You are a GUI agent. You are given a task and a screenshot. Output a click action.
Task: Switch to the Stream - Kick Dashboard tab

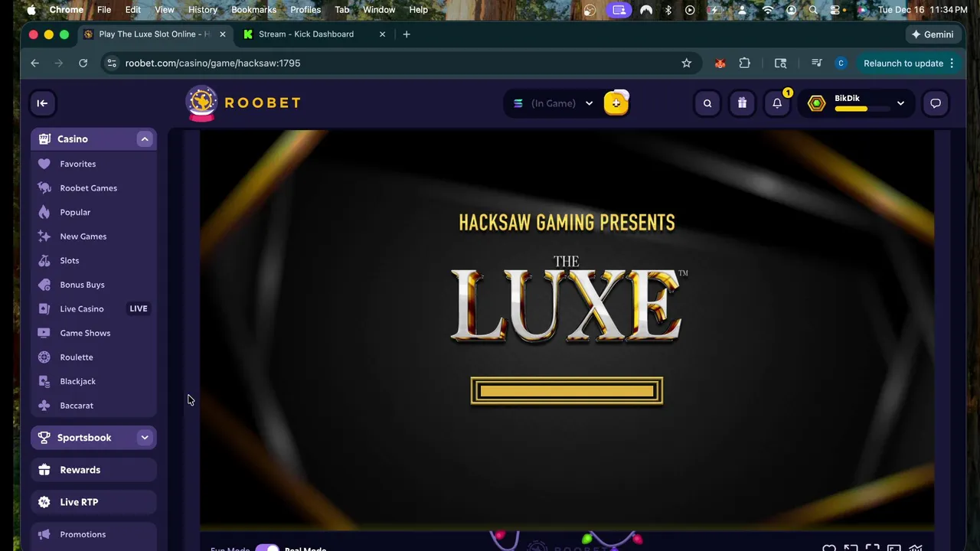point(305,34)
